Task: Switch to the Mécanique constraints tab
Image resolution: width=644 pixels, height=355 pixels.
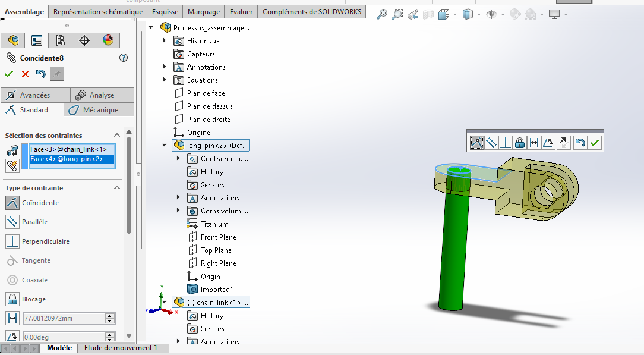Action: click(x=99, y=110)
